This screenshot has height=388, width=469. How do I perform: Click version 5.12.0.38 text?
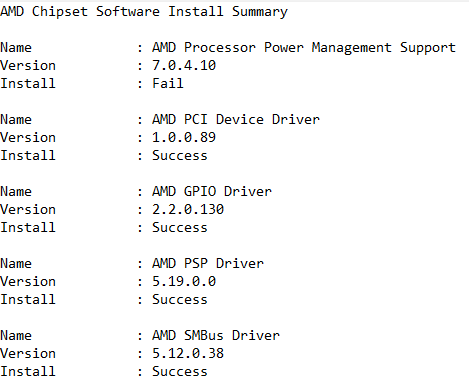pos(188,353)
